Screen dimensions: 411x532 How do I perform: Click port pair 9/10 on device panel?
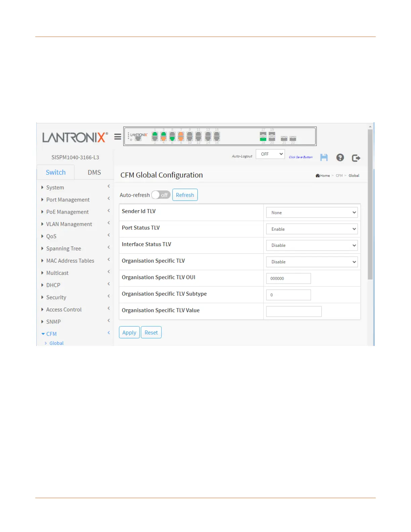tap(190, 136)
